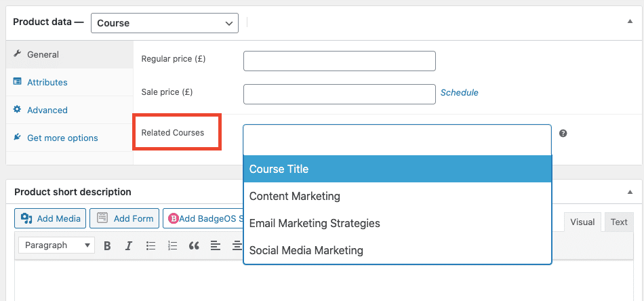Click the Add Form button
This screenshot has width=644, height=301.
[125, 218]
